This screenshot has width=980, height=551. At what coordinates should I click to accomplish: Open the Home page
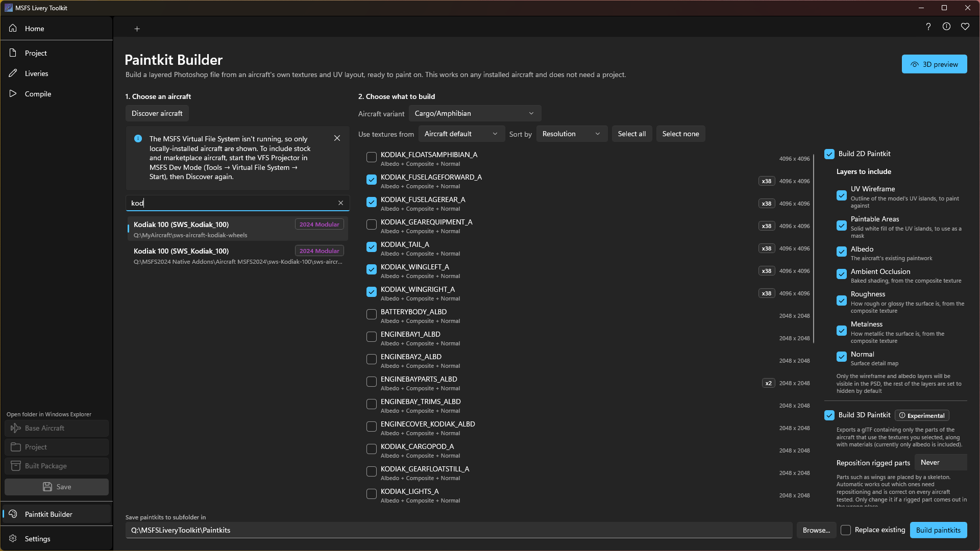coord(56,29)
